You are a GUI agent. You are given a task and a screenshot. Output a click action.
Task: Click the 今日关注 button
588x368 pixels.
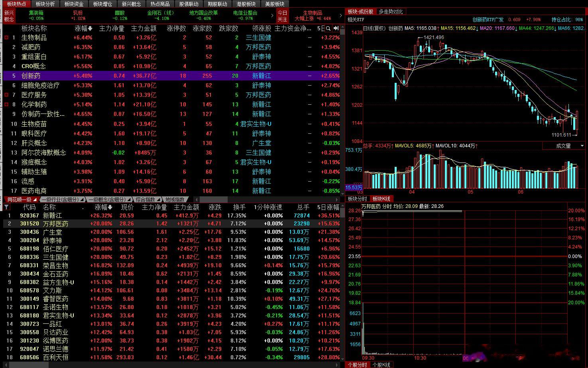click(x=282, y=16)
